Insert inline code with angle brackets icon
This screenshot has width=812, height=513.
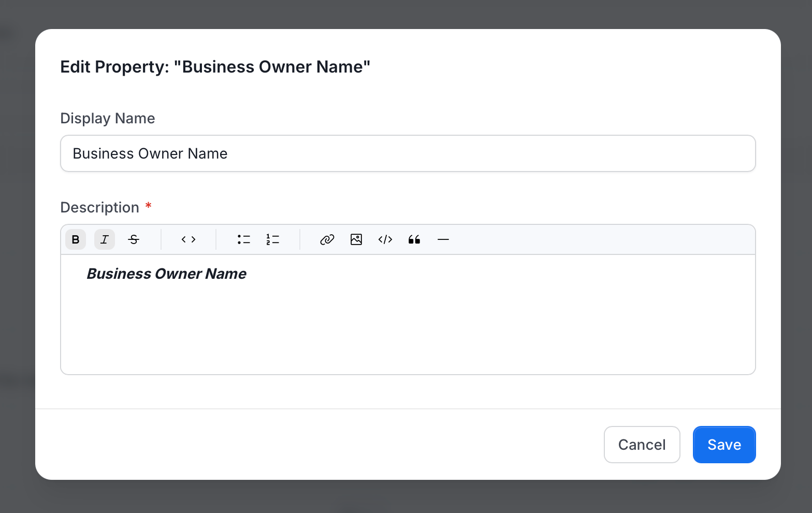coord(189,239)
